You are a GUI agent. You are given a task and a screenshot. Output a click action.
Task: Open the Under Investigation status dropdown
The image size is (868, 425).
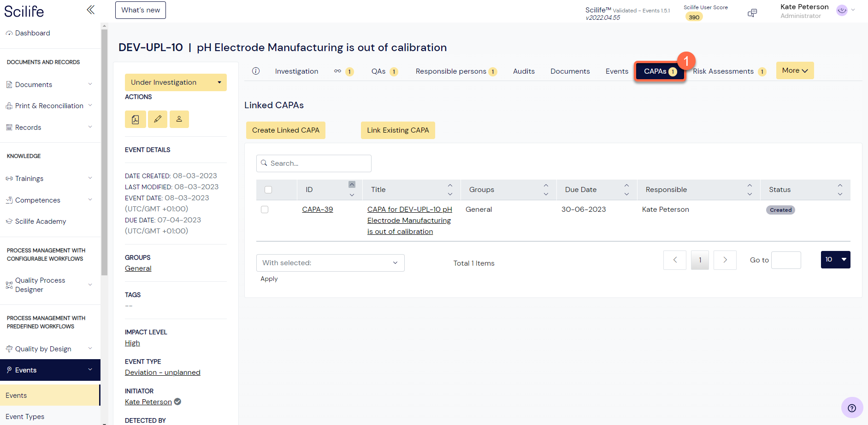[176, 82]
